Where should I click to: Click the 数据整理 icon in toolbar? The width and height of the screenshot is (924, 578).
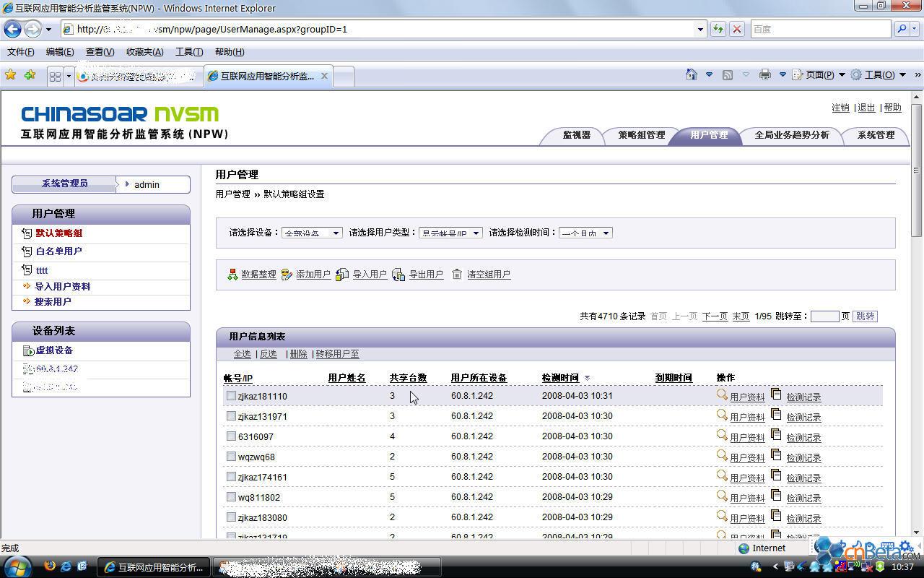[x=232, y=275]
